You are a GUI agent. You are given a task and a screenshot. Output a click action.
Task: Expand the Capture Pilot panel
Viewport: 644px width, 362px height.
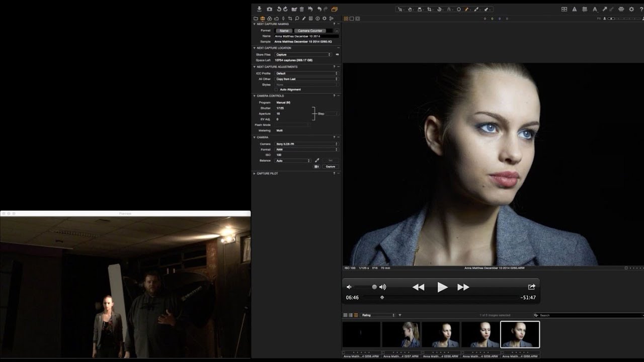(254, 173)
